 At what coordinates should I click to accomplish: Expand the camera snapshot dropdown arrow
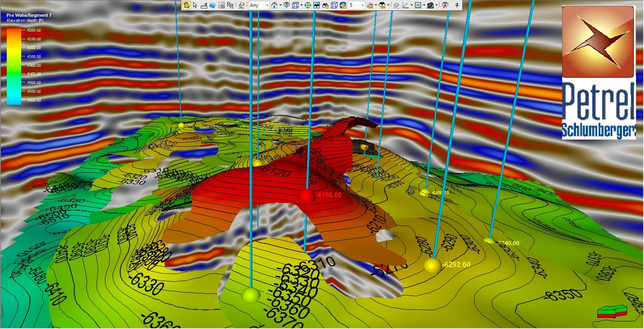tap(436, 5)
